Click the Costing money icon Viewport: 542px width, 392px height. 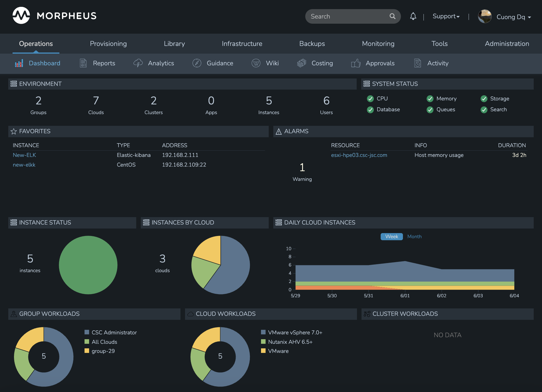(x=302, y=63)
